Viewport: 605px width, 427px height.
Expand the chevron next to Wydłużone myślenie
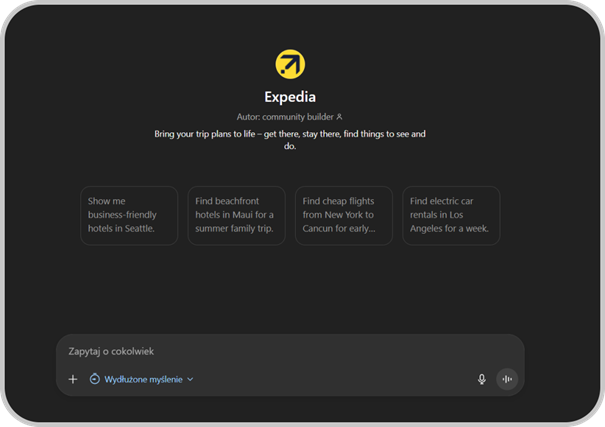point(190,379)
